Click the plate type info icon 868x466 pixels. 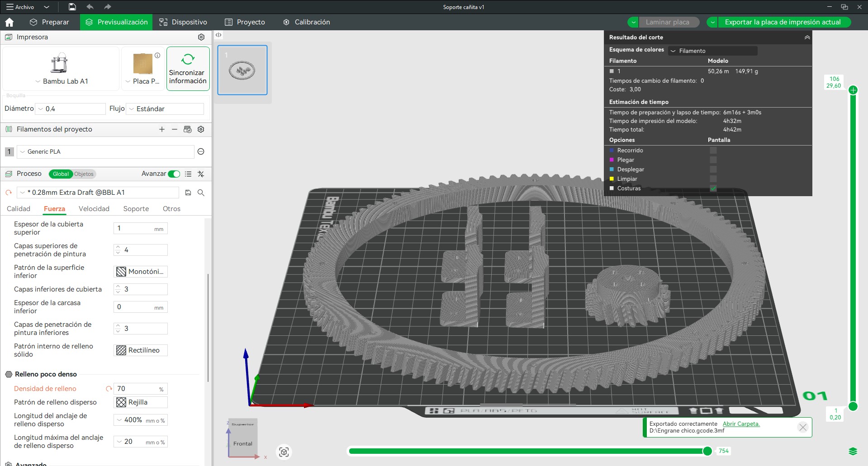pos(157,56)
